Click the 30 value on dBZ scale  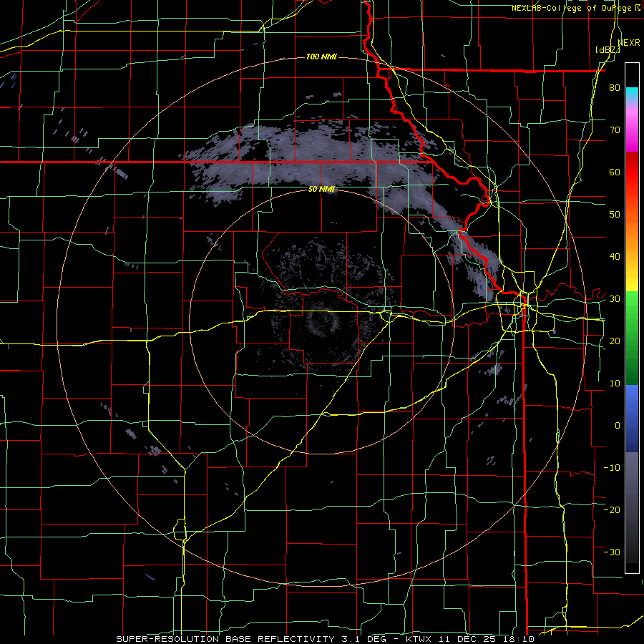615,299
